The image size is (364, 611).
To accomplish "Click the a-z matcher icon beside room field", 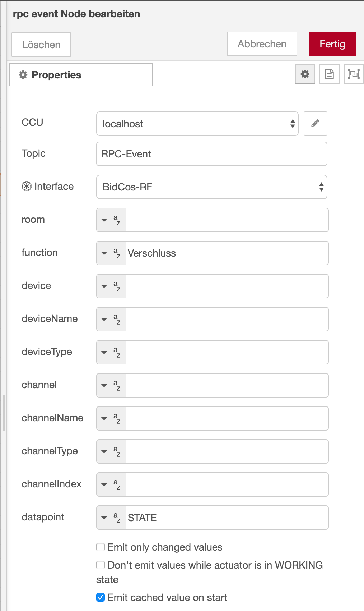I will coord(117,220).
